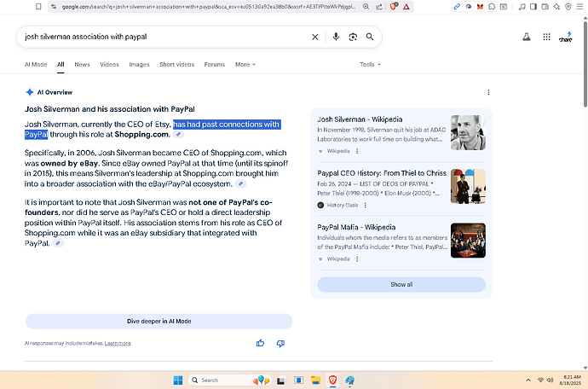Screen dimensions: 588x389
Task: Open more options for History Oasis source
Action: point(365,205)
